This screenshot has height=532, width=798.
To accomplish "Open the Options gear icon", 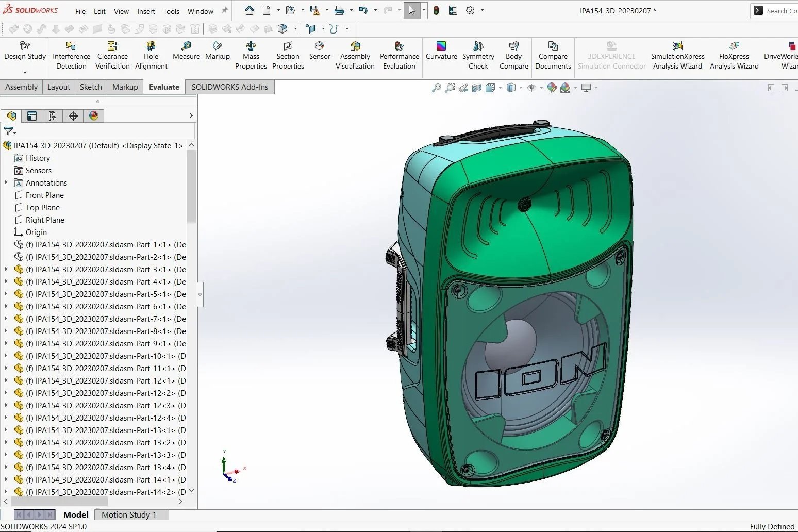I will click(x=470, y=10).
